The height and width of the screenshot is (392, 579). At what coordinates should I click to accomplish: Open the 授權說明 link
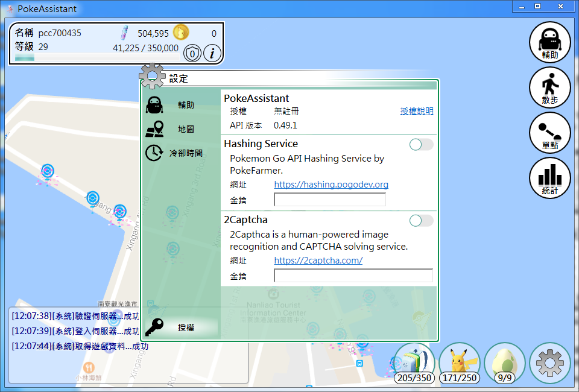coord(417,111)
